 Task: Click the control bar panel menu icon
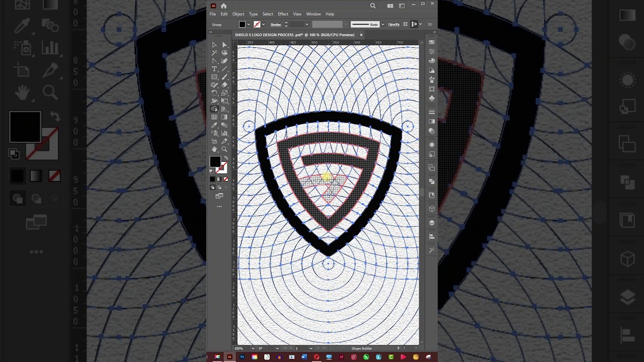click(430, 24)
